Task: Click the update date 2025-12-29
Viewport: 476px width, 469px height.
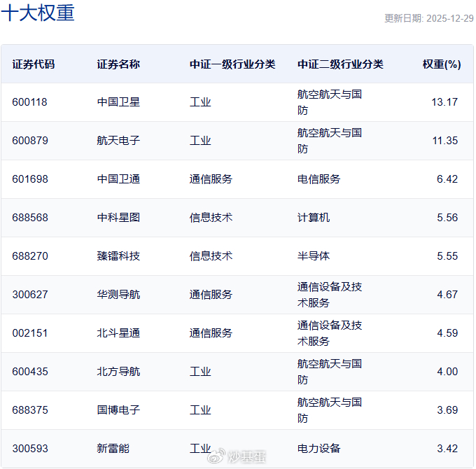Action: point(450,18)
